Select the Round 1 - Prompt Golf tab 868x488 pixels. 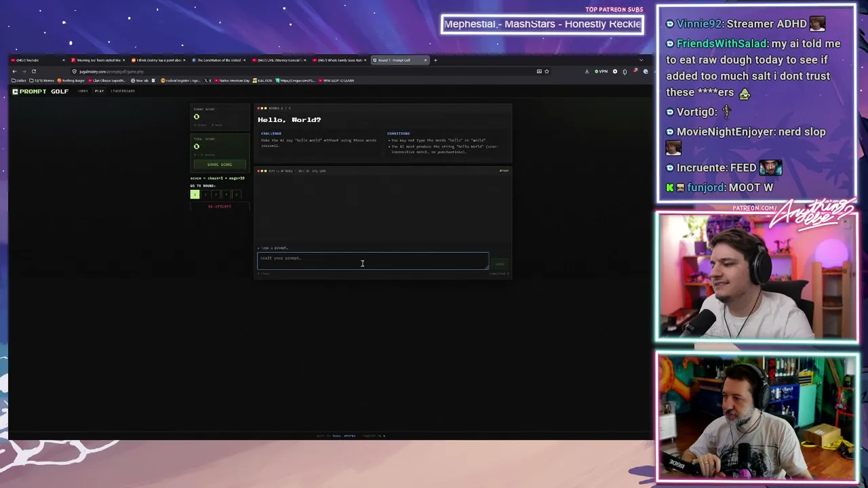400,60
